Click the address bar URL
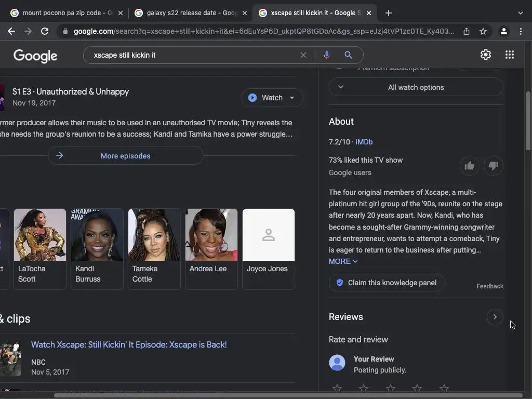 (x=264, y=32)
